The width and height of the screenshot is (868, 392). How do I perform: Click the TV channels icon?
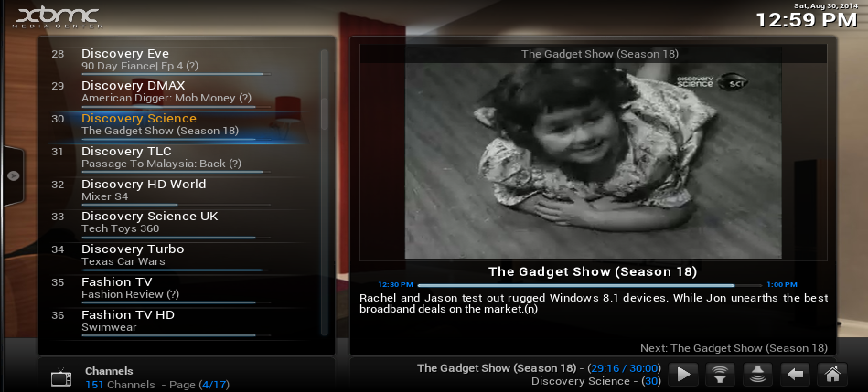pyautogui.click(x=61, y=377)
